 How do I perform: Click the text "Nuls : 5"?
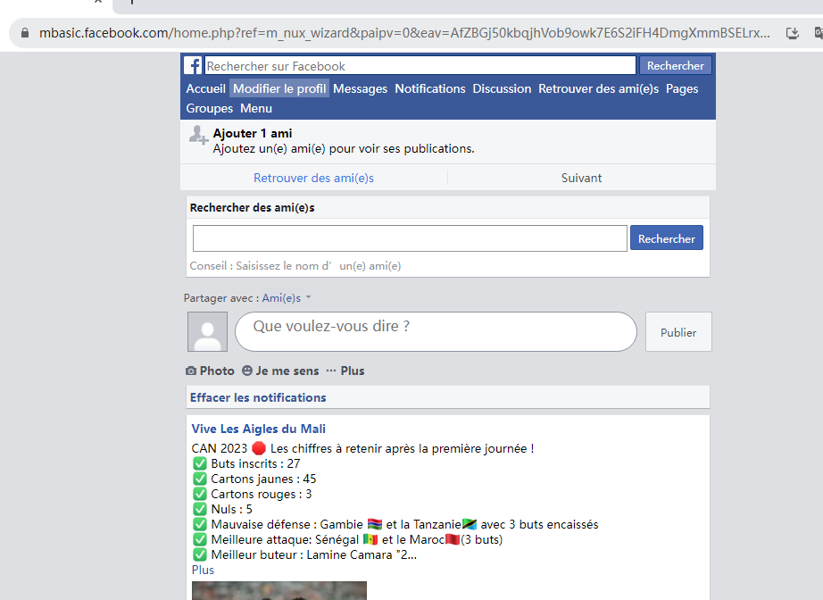231,509
